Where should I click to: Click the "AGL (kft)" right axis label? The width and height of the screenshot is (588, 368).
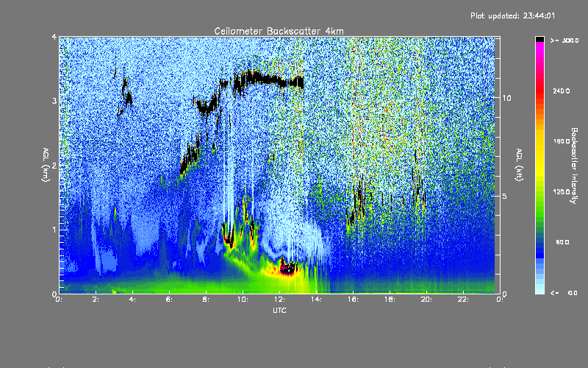pyautogui.click(x=519, y=165)
